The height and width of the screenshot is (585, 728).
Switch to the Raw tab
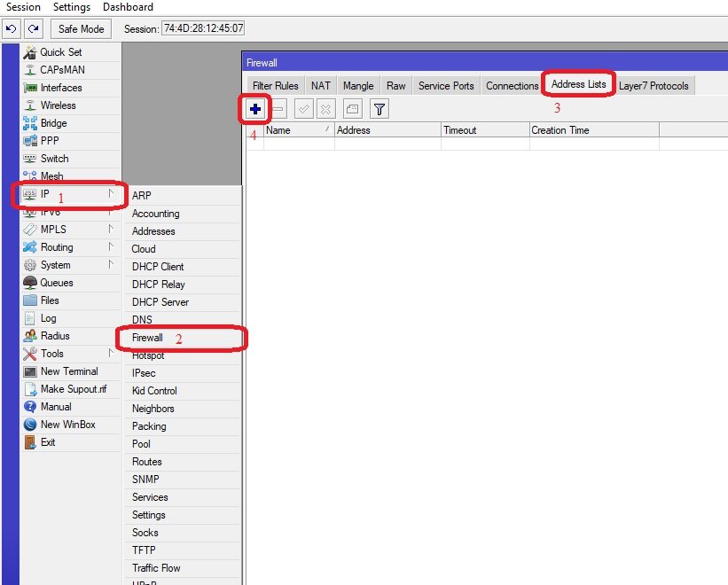click(396, 86)
